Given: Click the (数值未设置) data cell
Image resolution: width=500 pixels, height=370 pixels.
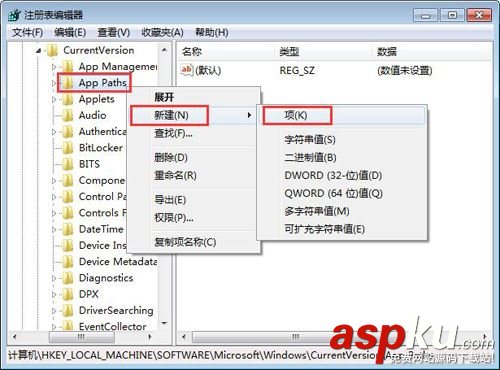Looking at the screenshot, I should (x=404, y=70).
